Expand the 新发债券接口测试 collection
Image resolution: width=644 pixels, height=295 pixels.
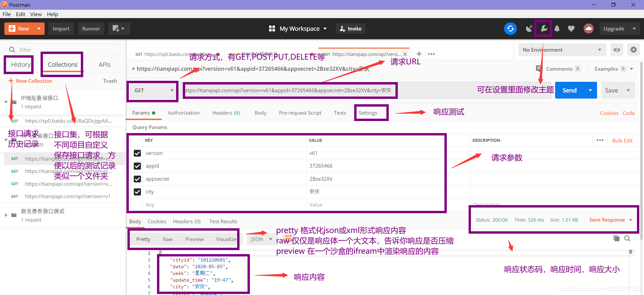pos(6,215)
